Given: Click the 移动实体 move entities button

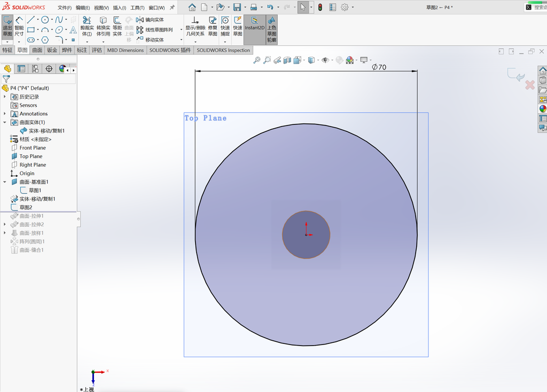Looking at the screenshot, I should [150, 40].
